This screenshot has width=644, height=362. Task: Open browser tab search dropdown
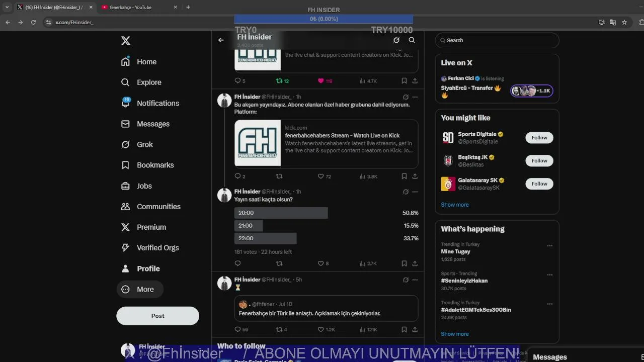pos(7,7)
